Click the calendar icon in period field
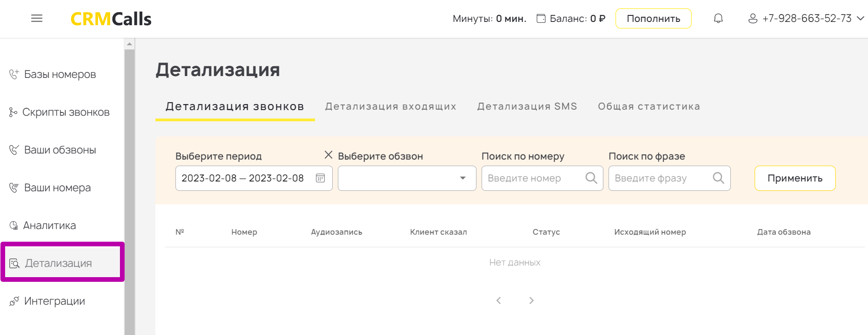This screenshot has width=868, height=335. 320,178
